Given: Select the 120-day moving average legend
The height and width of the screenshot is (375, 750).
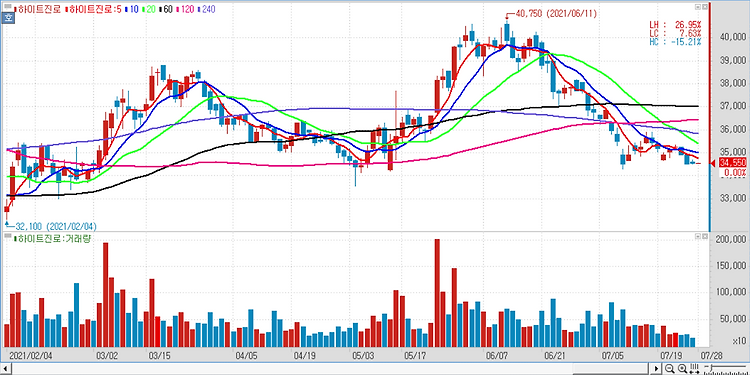Looking at the screenshot, I should 185,9.
